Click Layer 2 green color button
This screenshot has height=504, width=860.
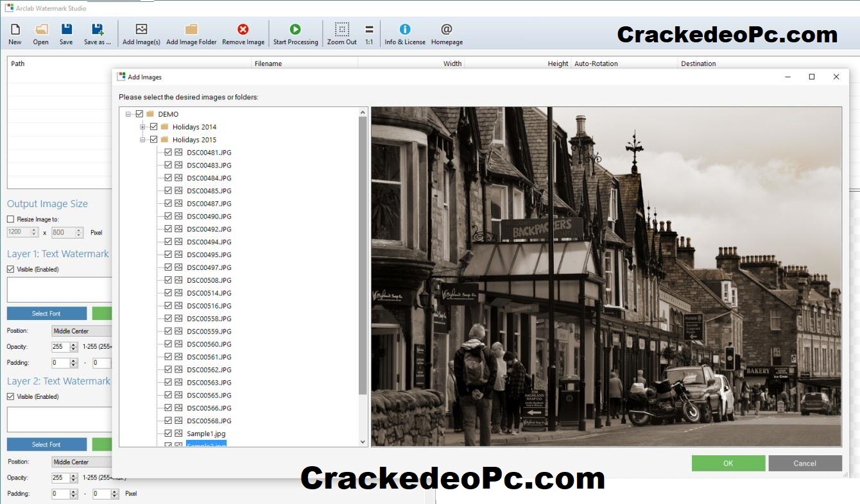pos(102,444)
